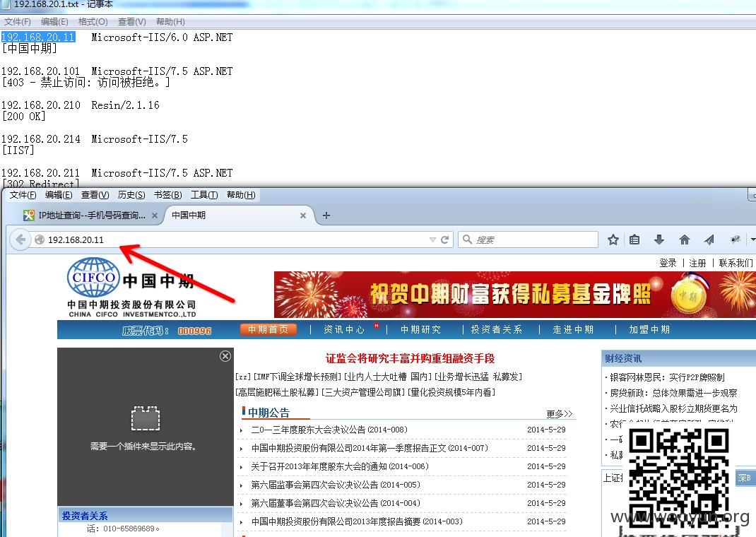Open headline 证监会将研究丰富并购重组融资手段
The width and height of the screenshot is (756, 537).
point(410,358)
